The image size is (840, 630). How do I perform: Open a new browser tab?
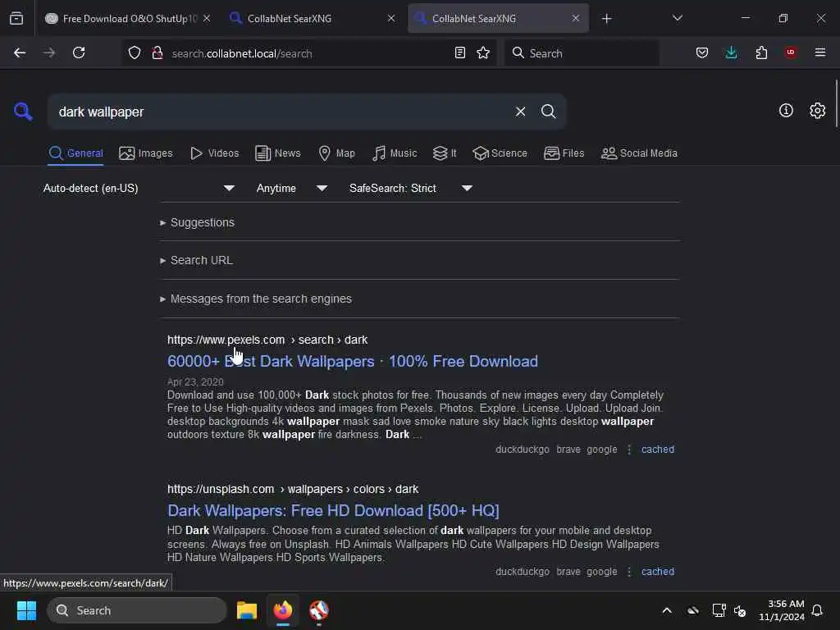click(x=606, y=19)
